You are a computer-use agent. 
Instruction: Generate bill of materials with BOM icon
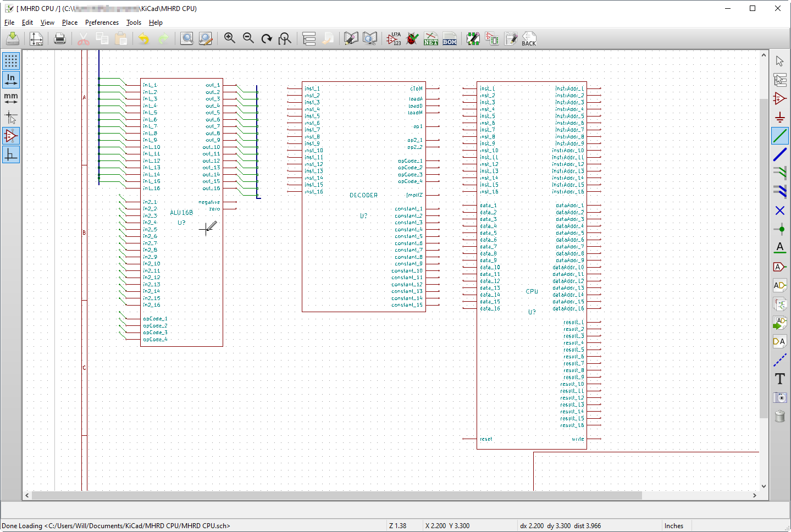tap(450, 38)
